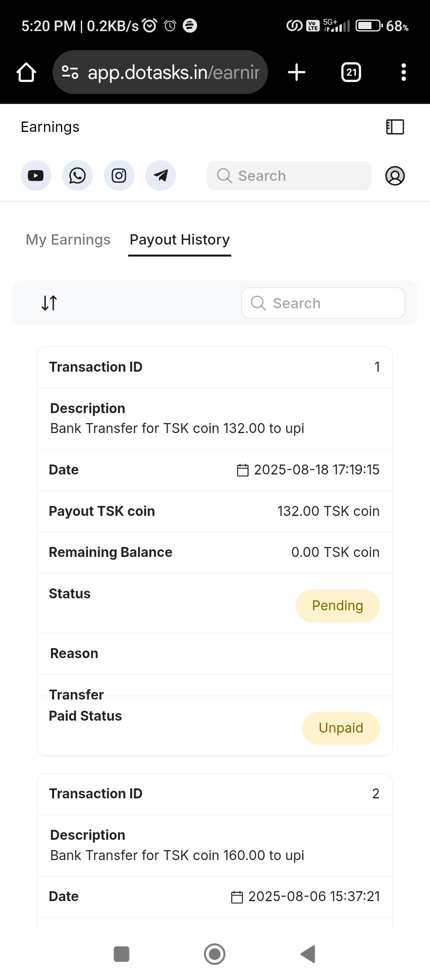Viewport: 430px width, 980px height.
Task: Toggle the sidebar panel icon
Action: click(x=395, y=127)
